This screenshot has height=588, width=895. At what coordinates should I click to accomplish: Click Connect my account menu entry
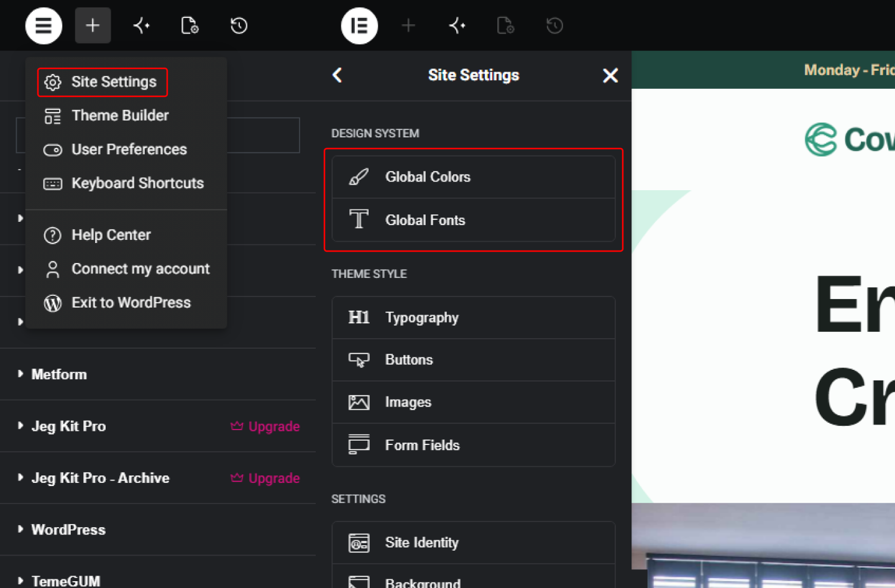[126, 269]
